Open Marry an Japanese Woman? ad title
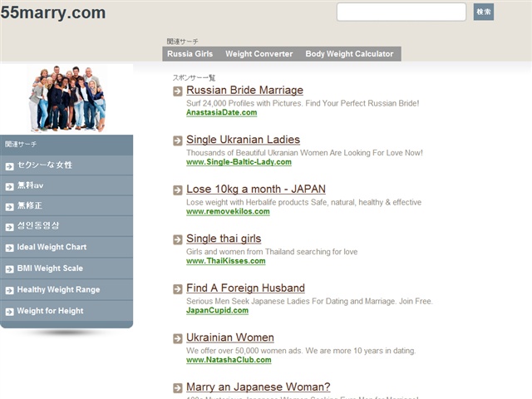The width and height of the screenshot is (532, 399). coord(259,387)
